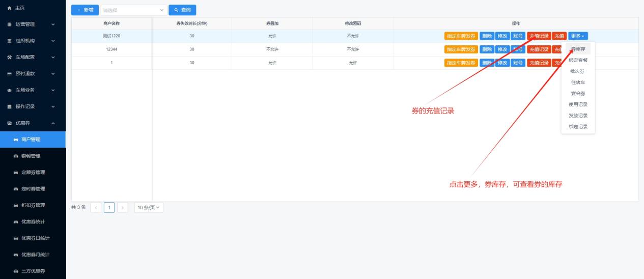Open the 请选择 dropdown selector
Viewport: 644px width, 279px height.
[x=133, y=10]
